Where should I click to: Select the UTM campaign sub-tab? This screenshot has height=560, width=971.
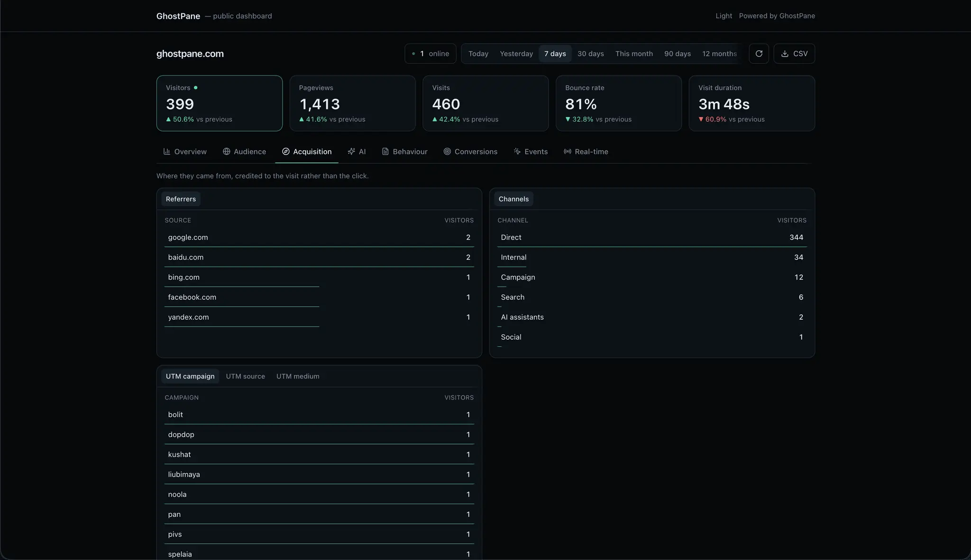coord(190,376)
